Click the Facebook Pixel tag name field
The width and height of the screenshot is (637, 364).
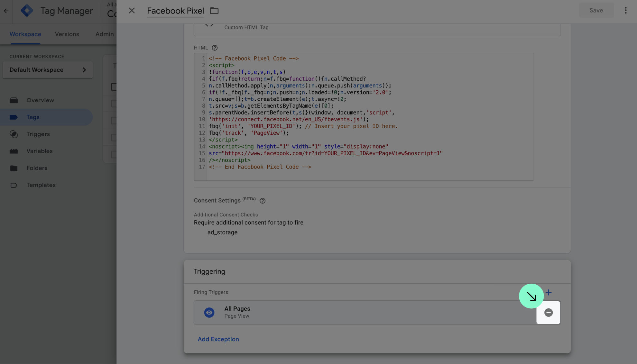point(176,11)
